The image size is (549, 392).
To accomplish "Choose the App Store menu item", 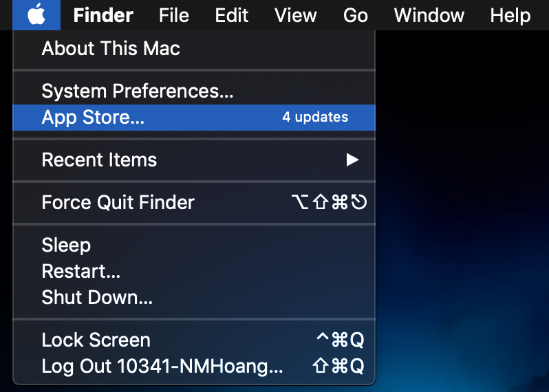I will point(94,118).
